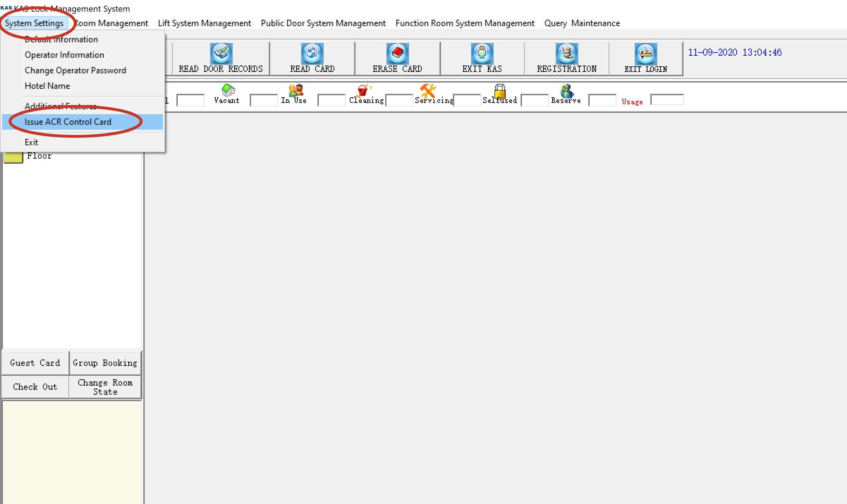Open Registration from the toolbar icon
This screenshot has height=504, width=847.
(567, 53)
